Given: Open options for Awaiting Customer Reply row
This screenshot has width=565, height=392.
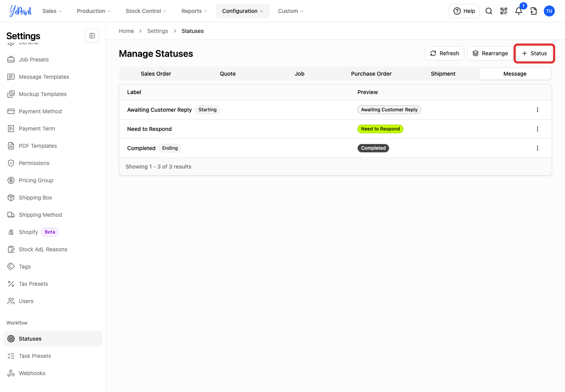Looking at the screenshot, I should pyautogui.click(x=538, y=110).
